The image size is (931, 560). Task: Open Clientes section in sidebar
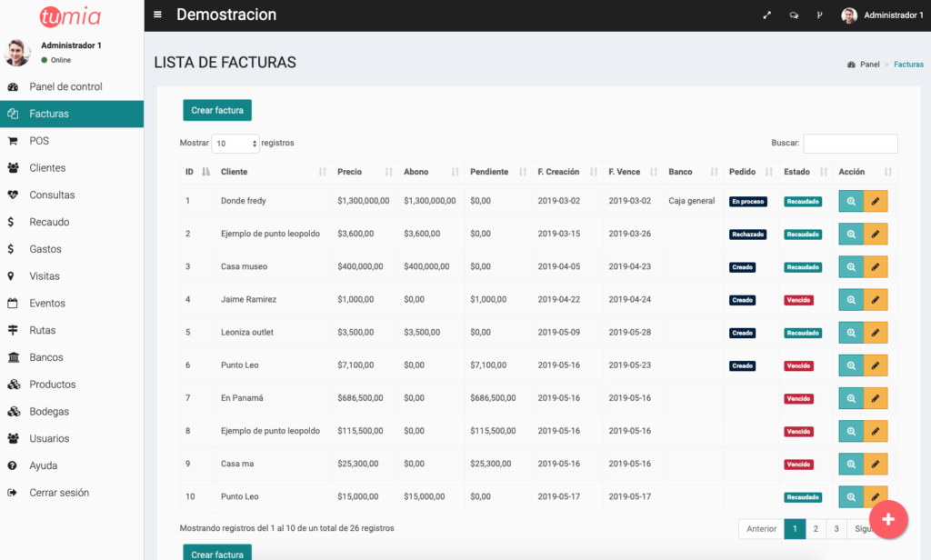tap(72, 168)
